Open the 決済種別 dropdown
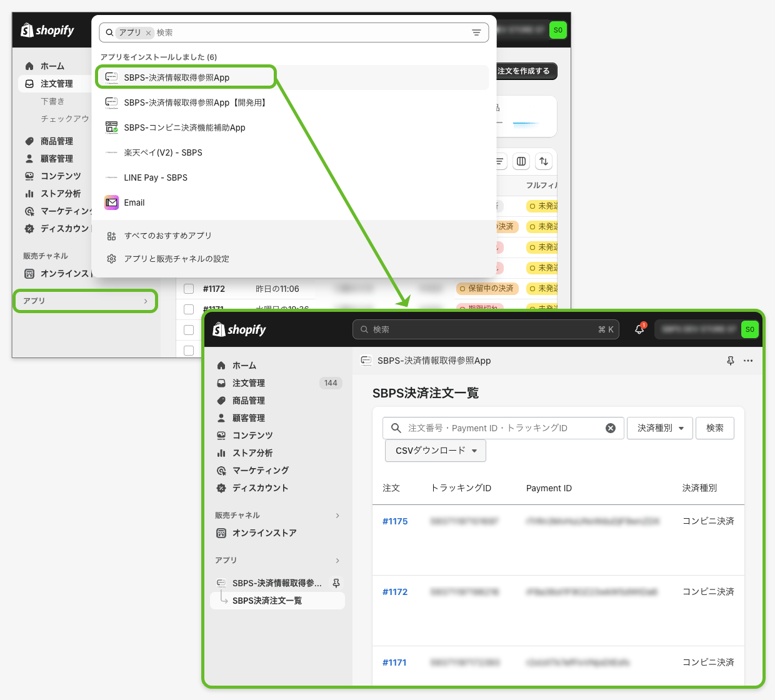775x700 pixels. [660, 428]
